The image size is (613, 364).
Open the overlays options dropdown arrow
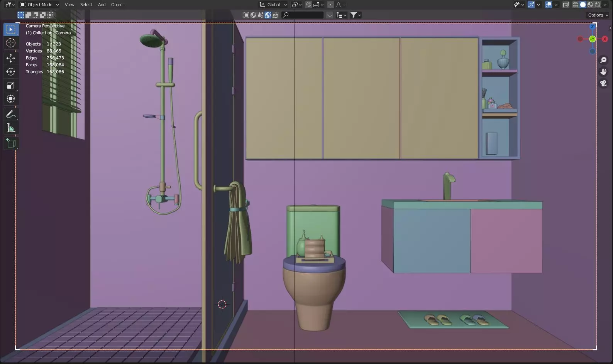[556, 5]
